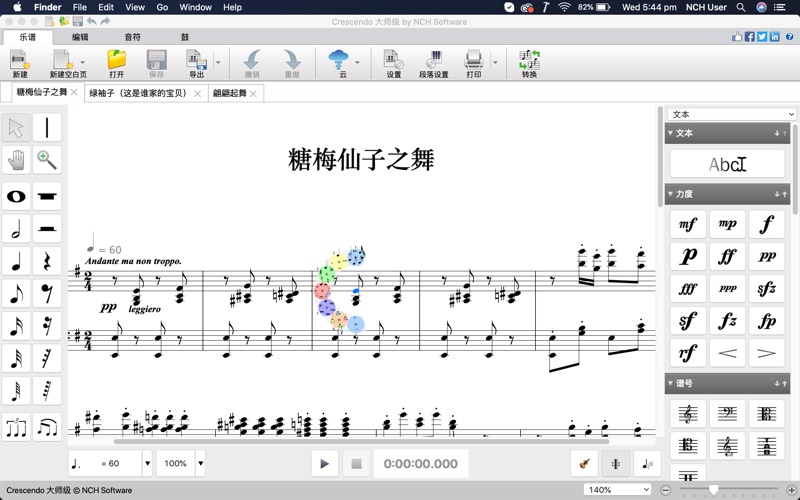Open the 文本 category dropdown
Screen dimensions: 800x500
(x=731, y=114)
